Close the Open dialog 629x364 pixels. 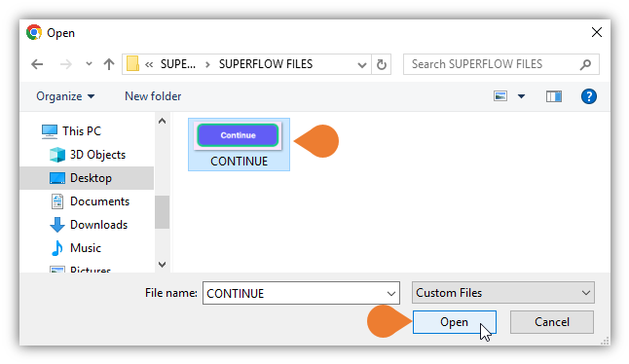(597, 32)
